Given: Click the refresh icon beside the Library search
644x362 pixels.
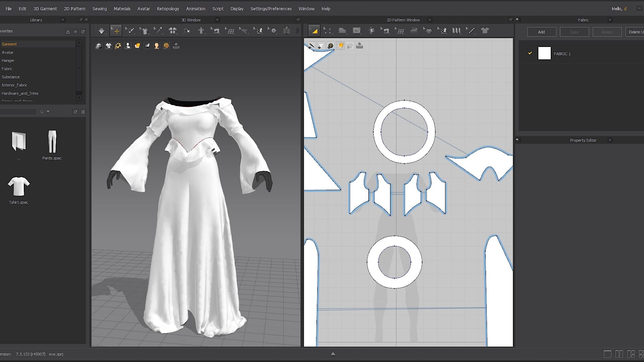Looking at the screenshot, I should tap(75, 112).
